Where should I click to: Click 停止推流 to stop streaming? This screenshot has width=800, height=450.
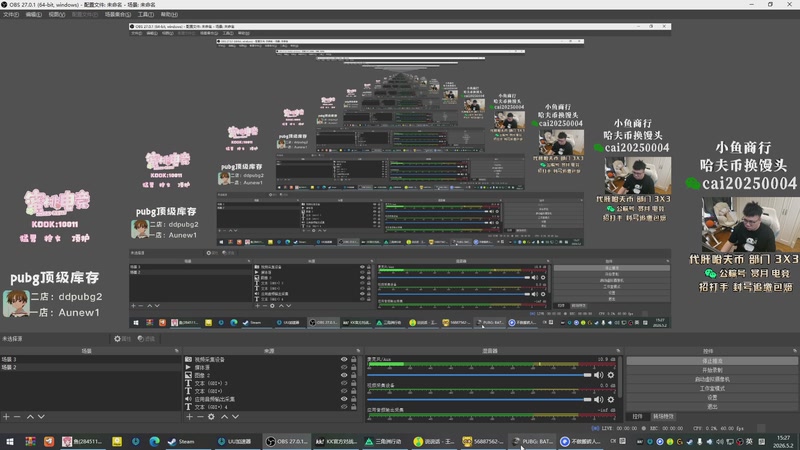712,361
